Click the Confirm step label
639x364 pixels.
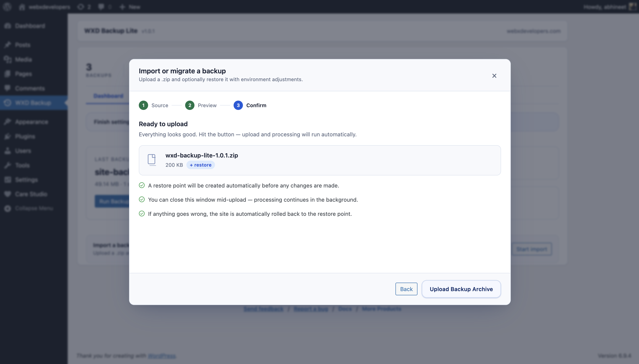click(x=256, y=105)
